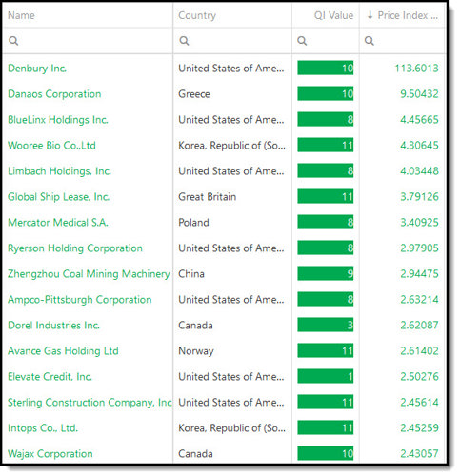This screenshot has width=460, height=476.
Task: Click the price index value 2.61402
Action: (419, 351)
